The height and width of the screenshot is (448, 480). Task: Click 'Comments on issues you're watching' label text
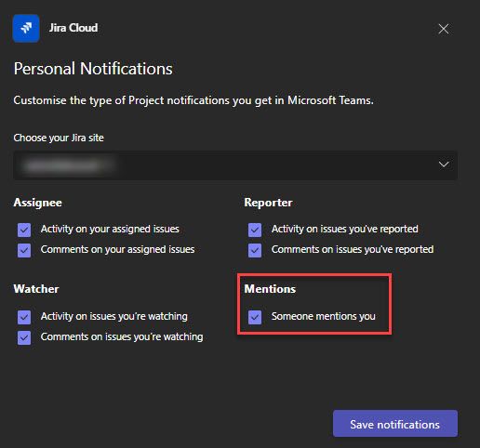(122, 336)
